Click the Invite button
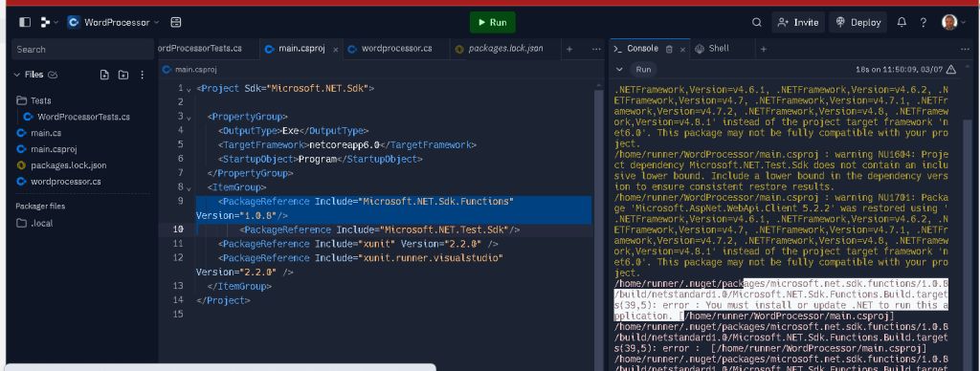 pyautogui.click(x=798, y=23)
